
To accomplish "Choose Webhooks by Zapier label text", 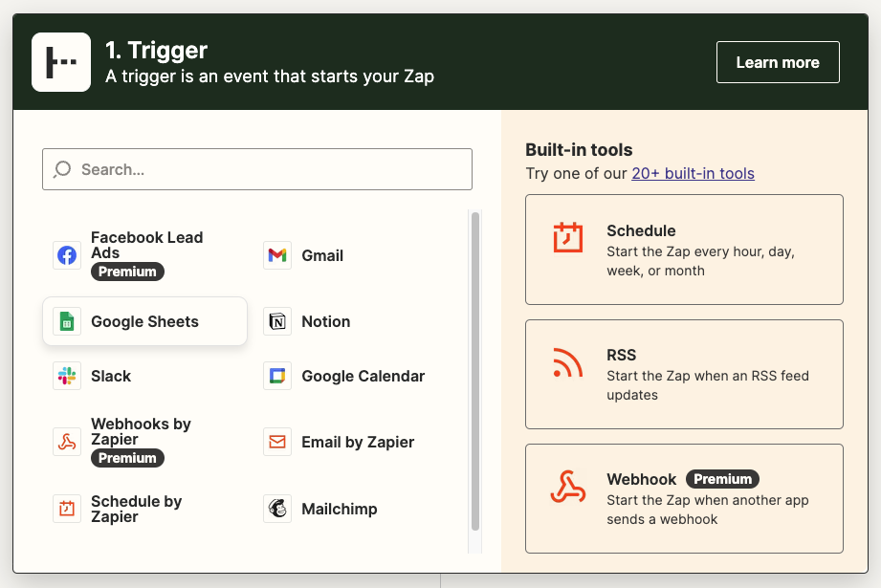I will click(x=141, y=431).
